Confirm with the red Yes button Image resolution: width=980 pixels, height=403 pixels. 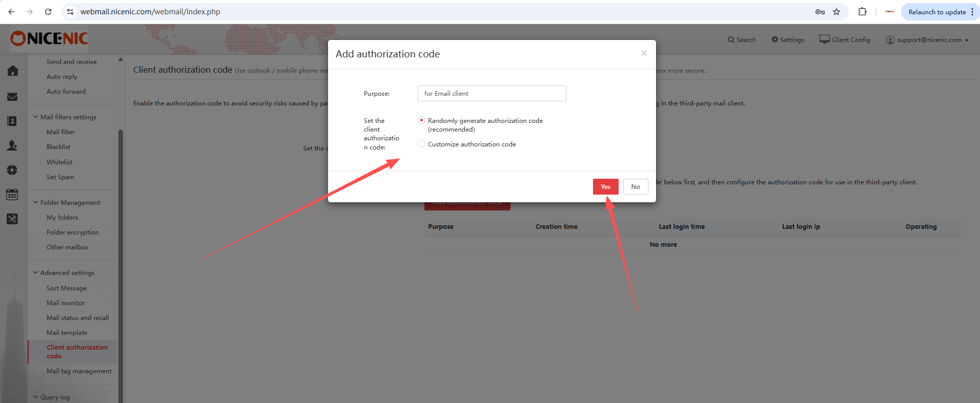click(x=605, y=187)
